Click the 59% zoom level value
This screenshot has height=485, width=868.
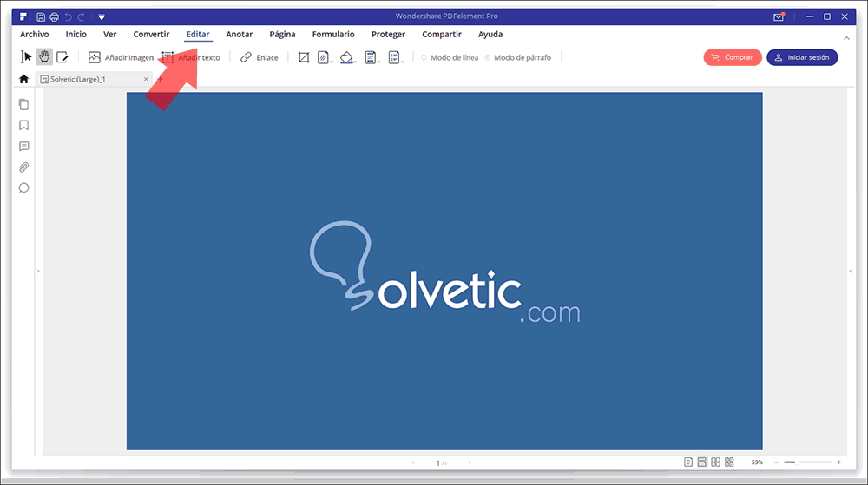click(757, 462)
